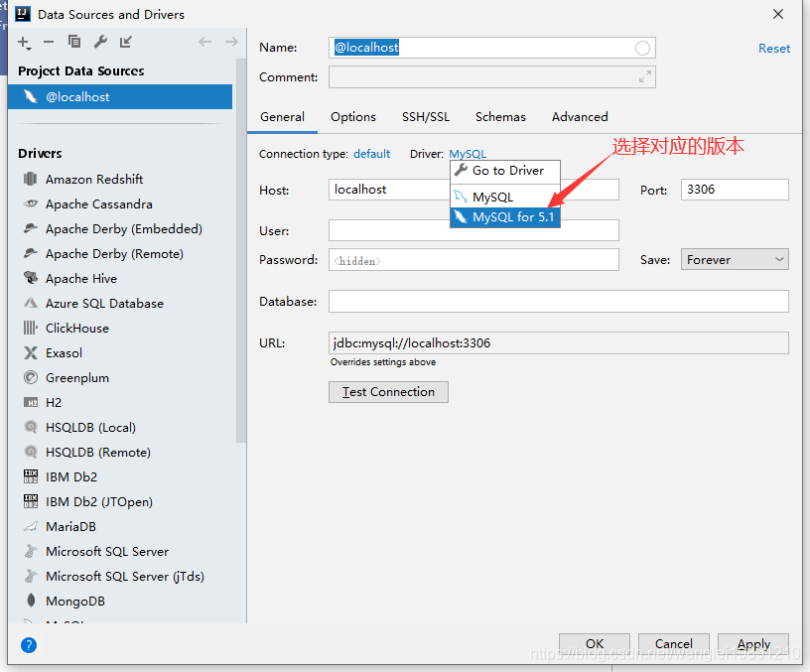Click the Cancel button
810x672 pixels.
674,643
